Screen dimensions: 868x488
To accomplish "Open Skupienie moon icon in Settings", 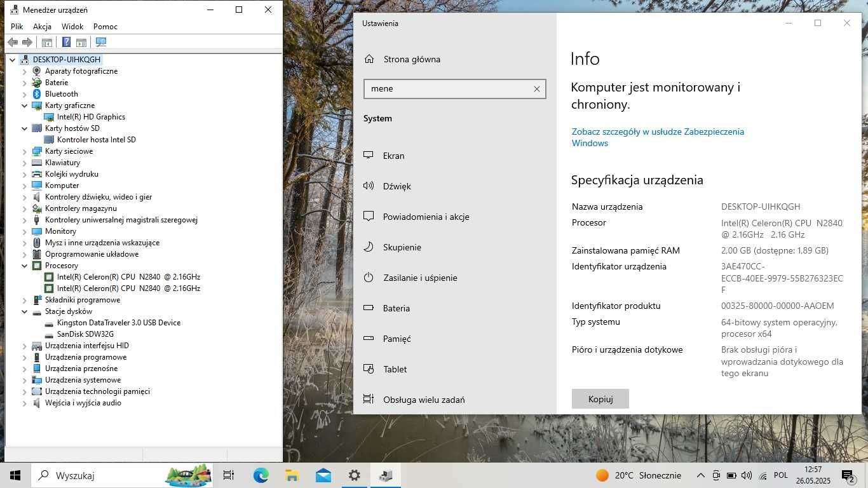I will [x=369, y=247].
